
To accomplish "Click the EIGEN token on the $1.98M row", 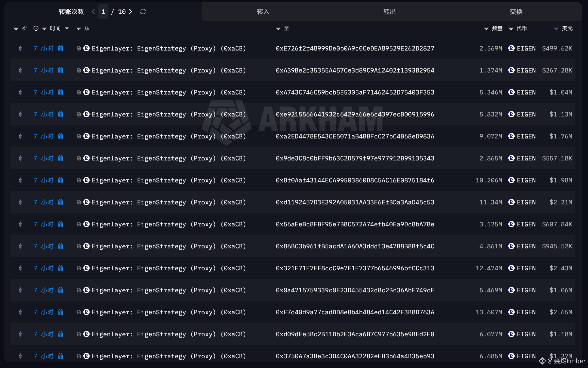I will [526, 180].
